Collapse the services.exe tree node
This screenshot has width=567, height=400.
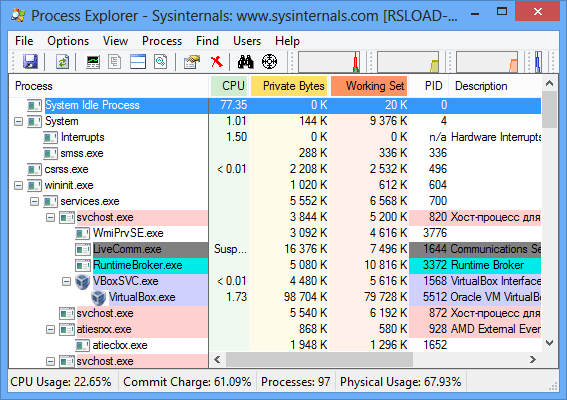pyautogui.click(x=34, y=201)
